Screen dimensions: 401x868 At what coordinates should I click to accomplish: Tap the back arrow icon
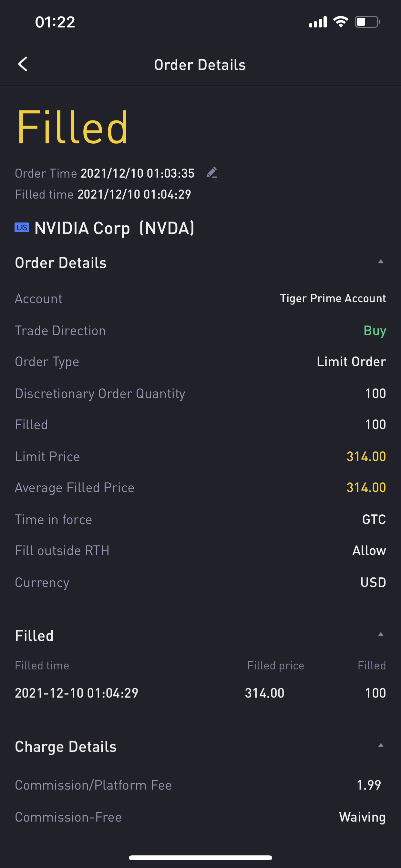pyautogui.click(x=23, y=64)
